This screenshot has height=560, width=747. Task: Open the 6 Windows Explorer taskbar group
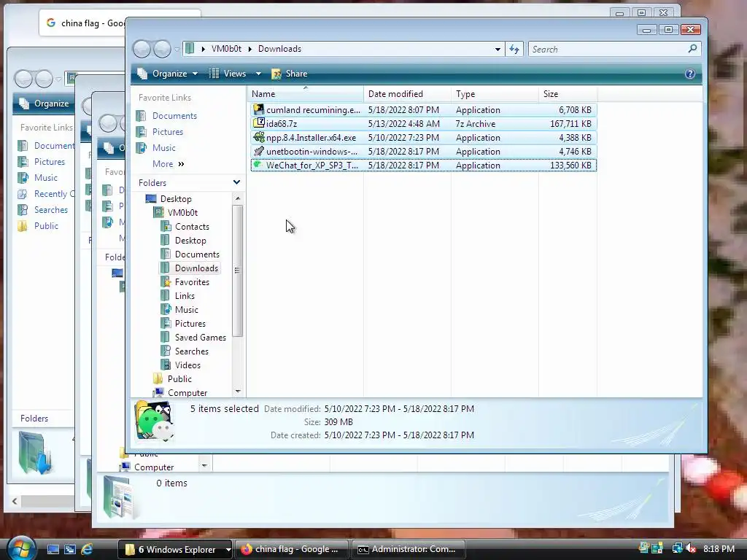pos(175,550)
